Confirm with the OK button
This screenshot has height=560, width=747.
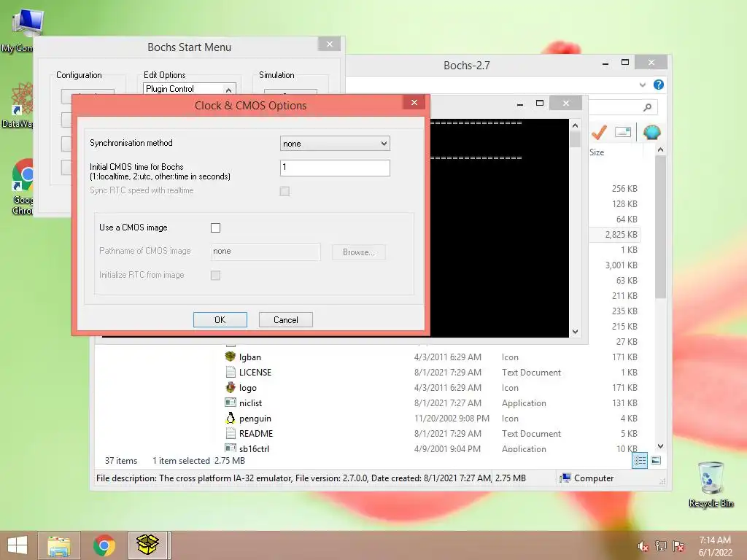click(220, 319)
